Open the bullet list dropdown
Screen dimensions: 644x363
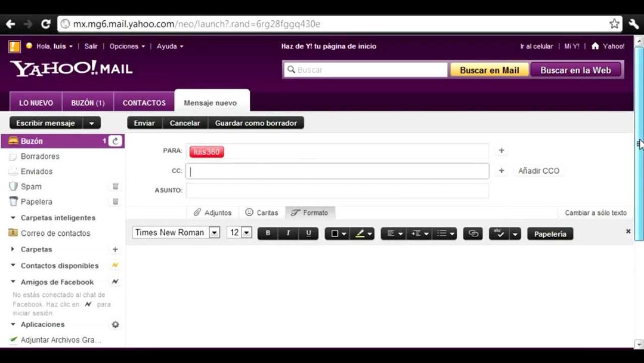[x=445, y=233]
